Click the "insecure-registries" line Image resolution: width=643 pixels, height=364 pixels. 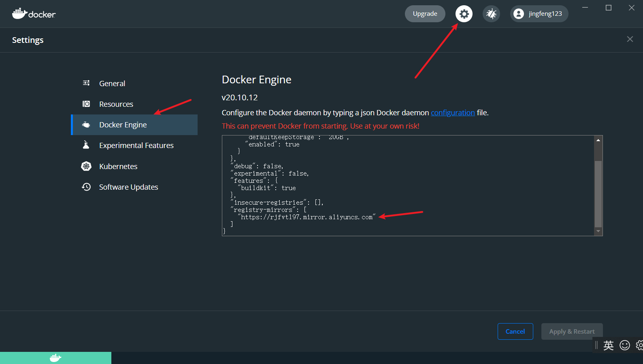coord(277,203)
